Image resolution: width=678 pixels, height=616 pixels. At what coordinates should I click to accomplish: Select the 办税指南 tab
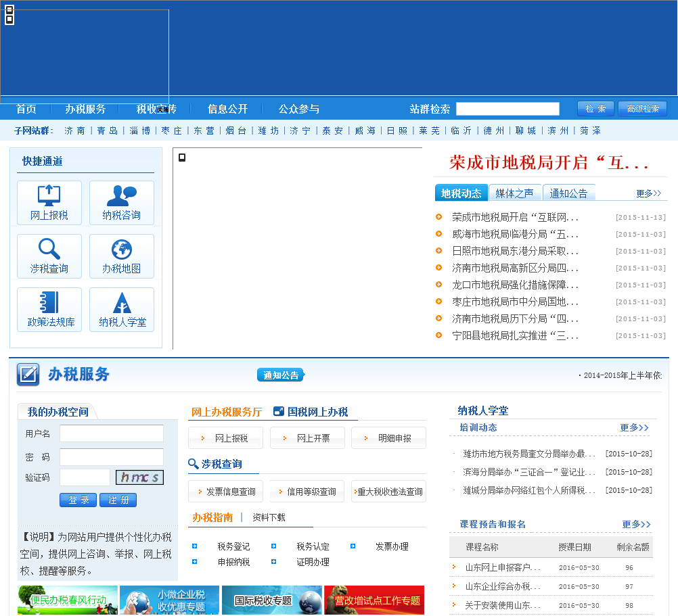pos(212,517)
